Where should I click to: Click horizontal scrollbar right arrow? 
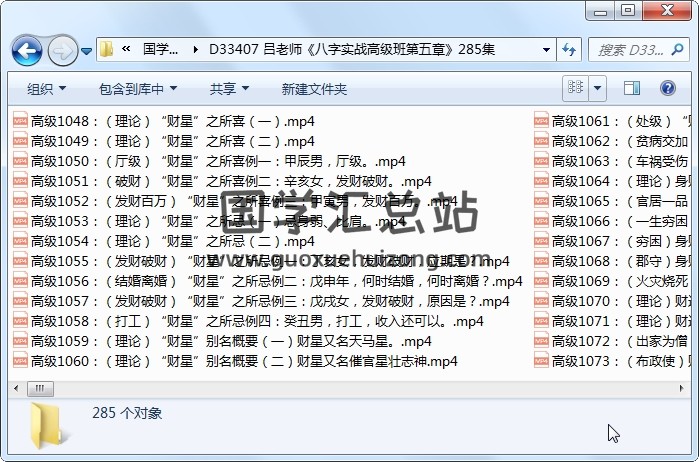click(x=681, y=388)
